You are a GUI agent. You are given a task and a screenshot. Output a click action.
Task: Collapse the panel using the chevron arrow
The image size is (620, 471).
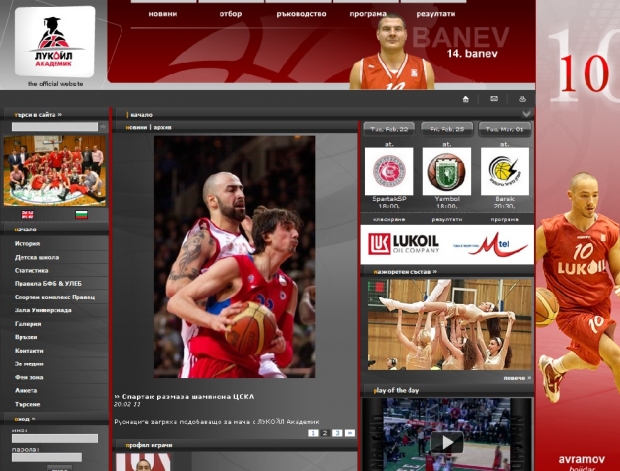pyautogui.click(x=526, y=114)
